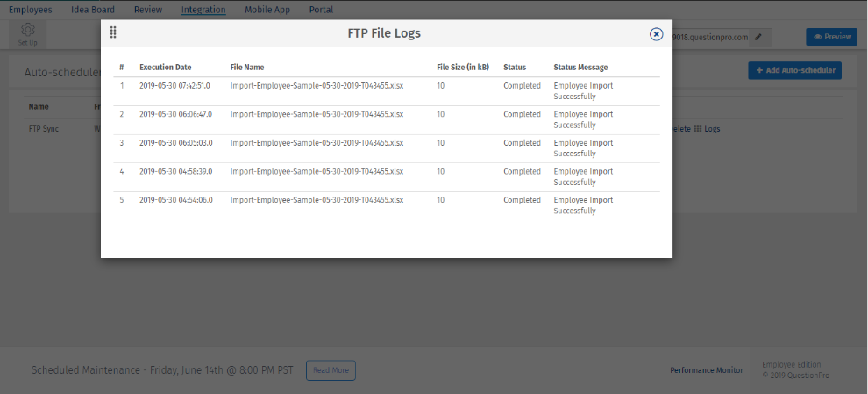Select execution date 2019-05-30 04:54:06.0
This screenshot has height=394, width=868.
(176, 200)
